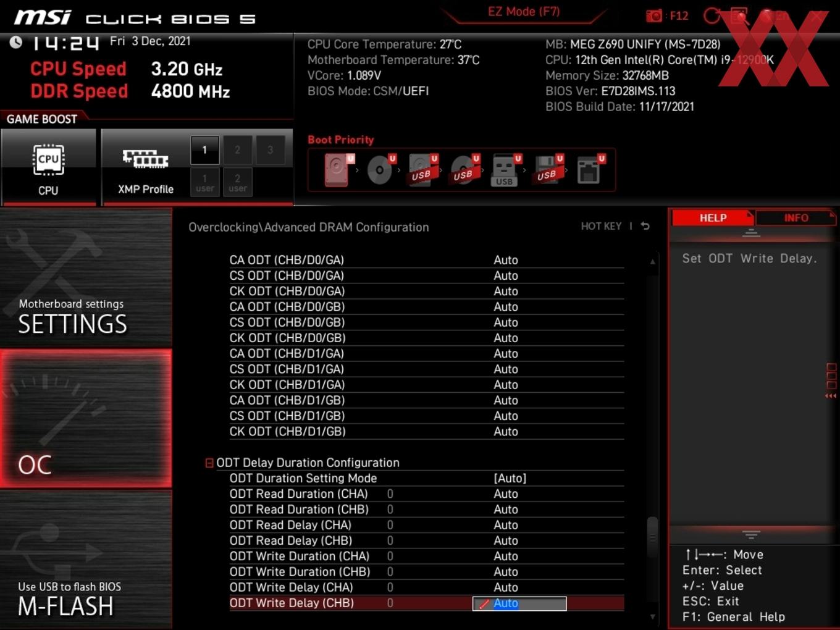Switch to the HELP tab
Screen dimensions: 840x630
[713, 217]
